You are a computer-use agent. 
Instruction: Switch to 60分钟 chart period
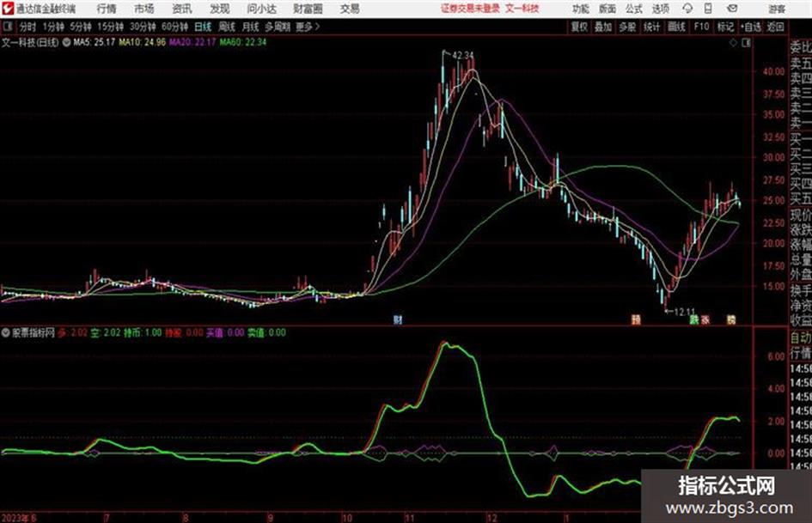(x=174, y=27)
